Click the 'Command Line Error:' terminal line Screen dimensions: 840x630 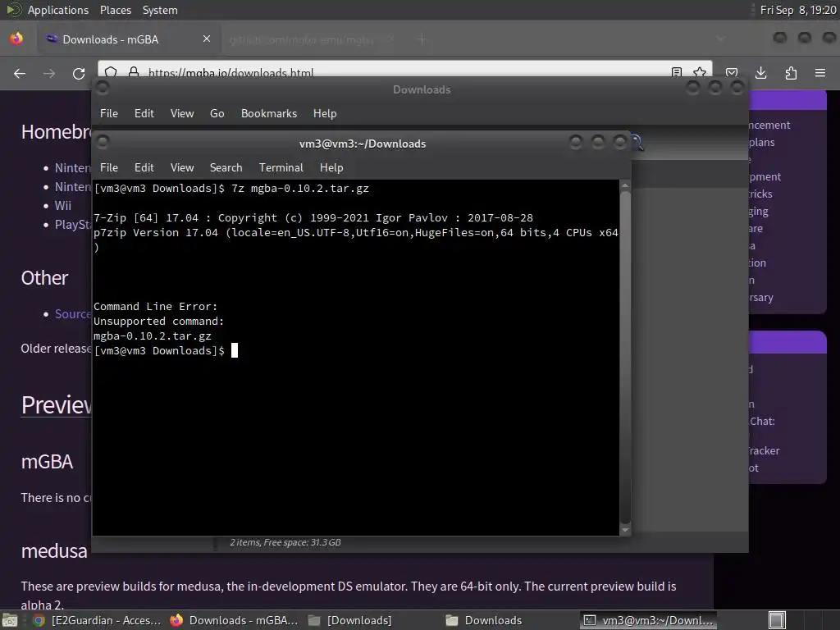[x=155, y=307]
